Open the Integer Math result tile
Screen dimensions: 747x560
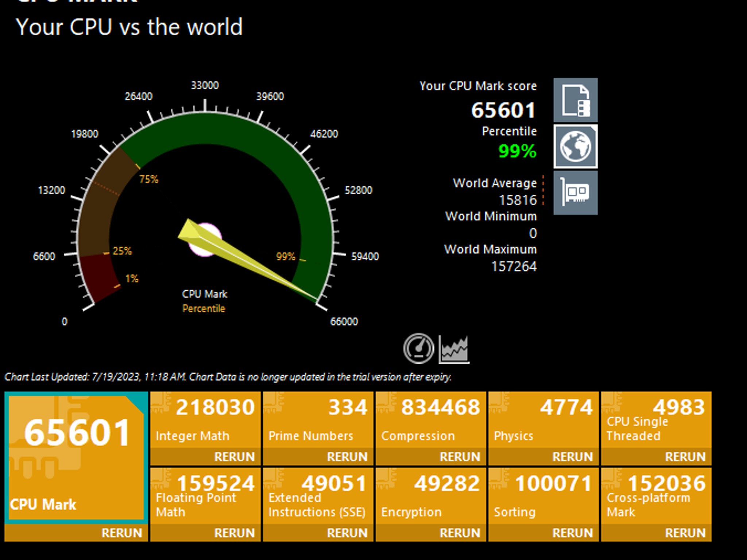[x=205, y=420]
